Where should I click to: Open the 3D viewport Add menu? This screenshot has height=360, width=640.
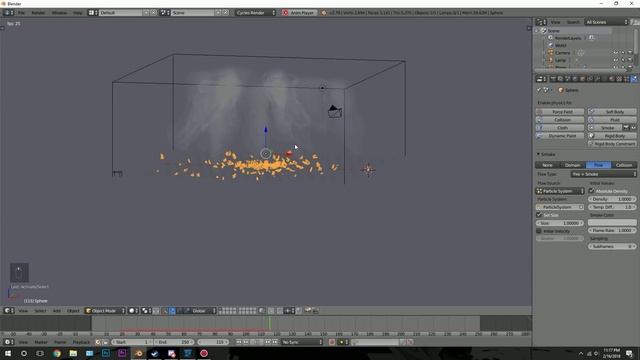tap(57, 311)
